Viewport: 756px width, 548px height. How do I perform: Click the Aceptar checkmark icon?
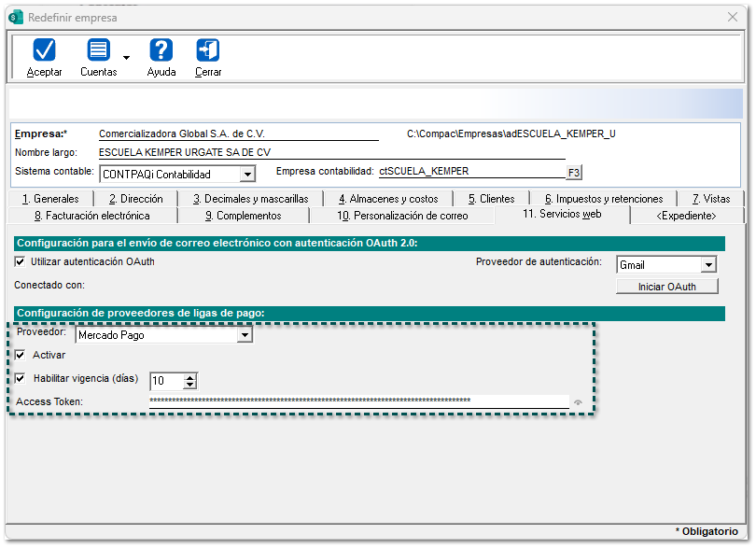[44, 50]
